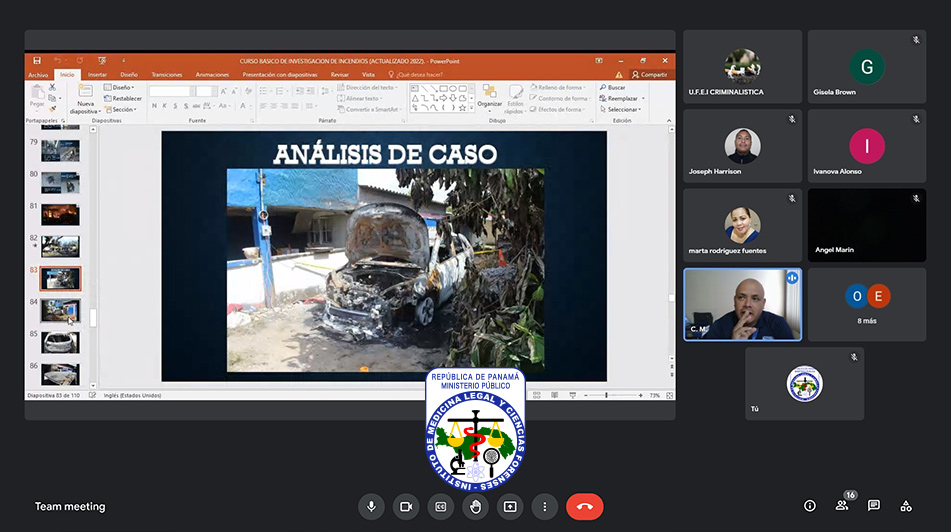Adjust the PowerPoint zoom slider
Image resolution: width=951 pixels, height=532 pixels.
(606, 395)
